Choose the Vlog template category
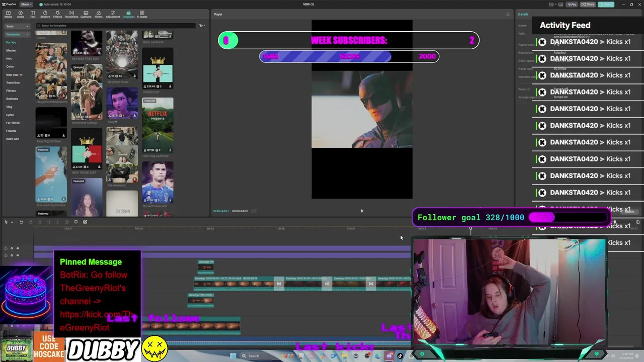The width and height of the screenshot is (644, 362). pos(9,107)
